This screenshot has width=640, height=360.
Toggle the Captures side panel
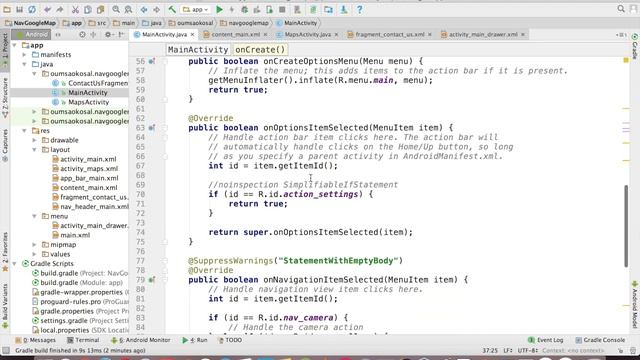pyautogui.click(x=5, y=146)
